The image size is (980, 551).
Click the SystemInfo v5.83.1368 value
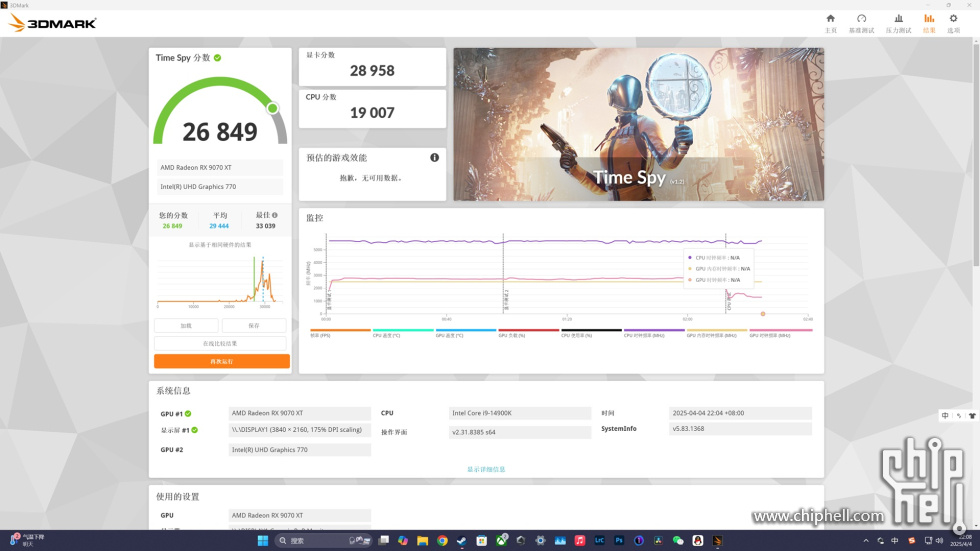(x=740, y=429)
